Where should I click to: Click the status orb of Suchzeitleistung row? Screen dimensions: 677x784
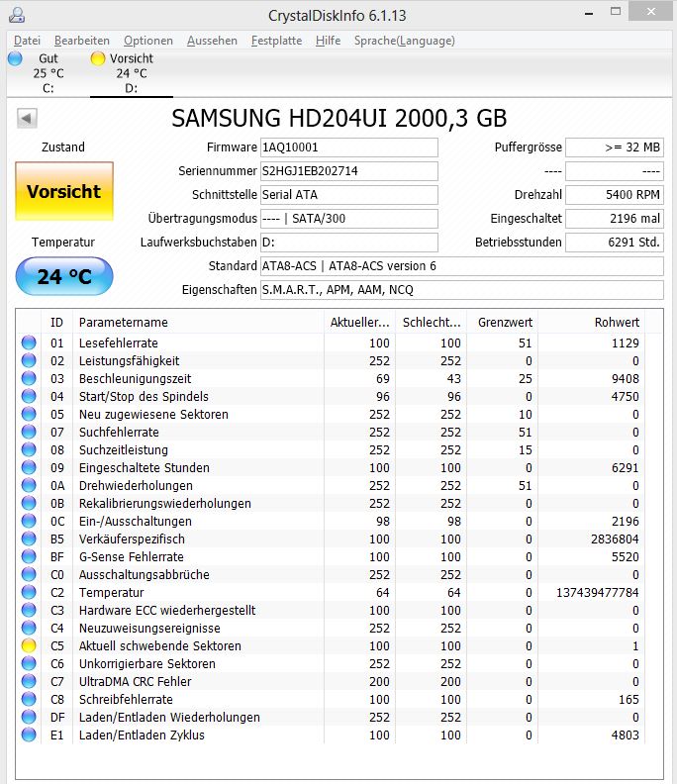tap(29, 449)
